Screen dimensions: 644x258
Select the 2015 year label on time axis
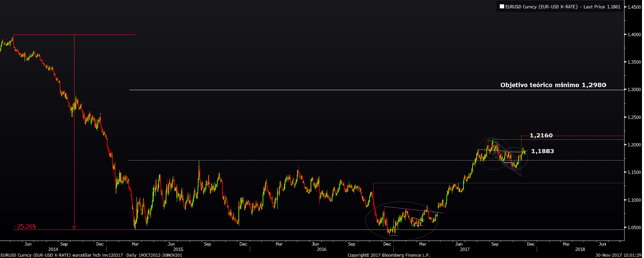pyautogui.click(x=178, y=249)
